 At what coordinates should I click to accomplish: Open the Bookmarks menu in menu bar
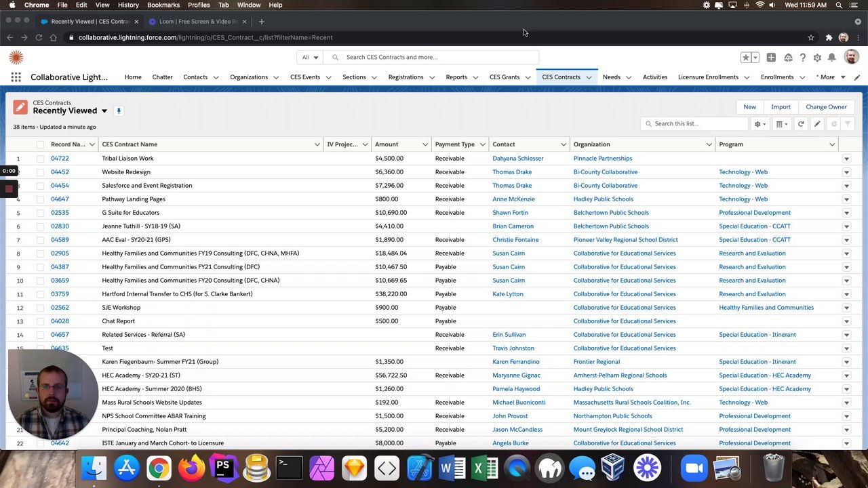point(163,5)
